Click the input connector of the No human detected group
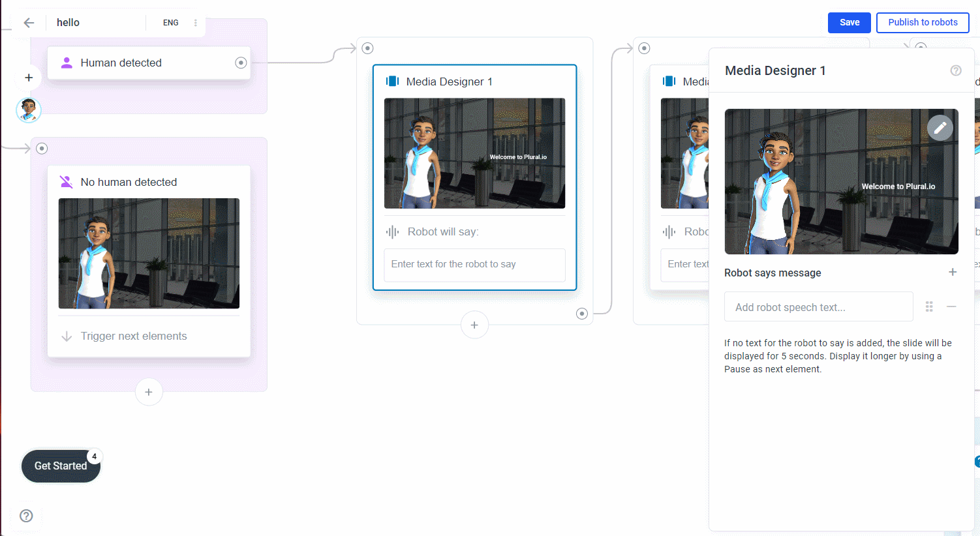This screenshot has height=536, width=980. click(42, 149)
